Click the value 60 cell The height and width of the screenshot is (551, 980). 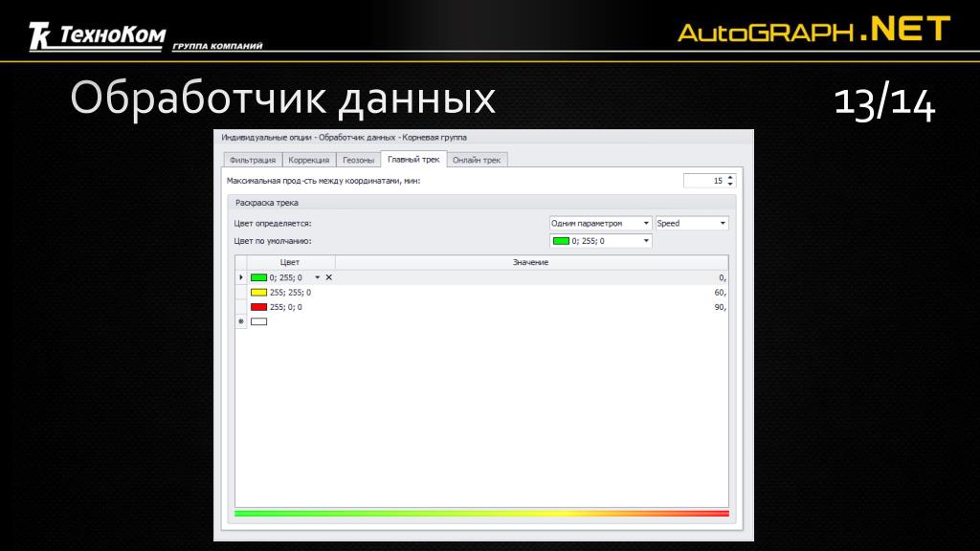tap(531, 293)
